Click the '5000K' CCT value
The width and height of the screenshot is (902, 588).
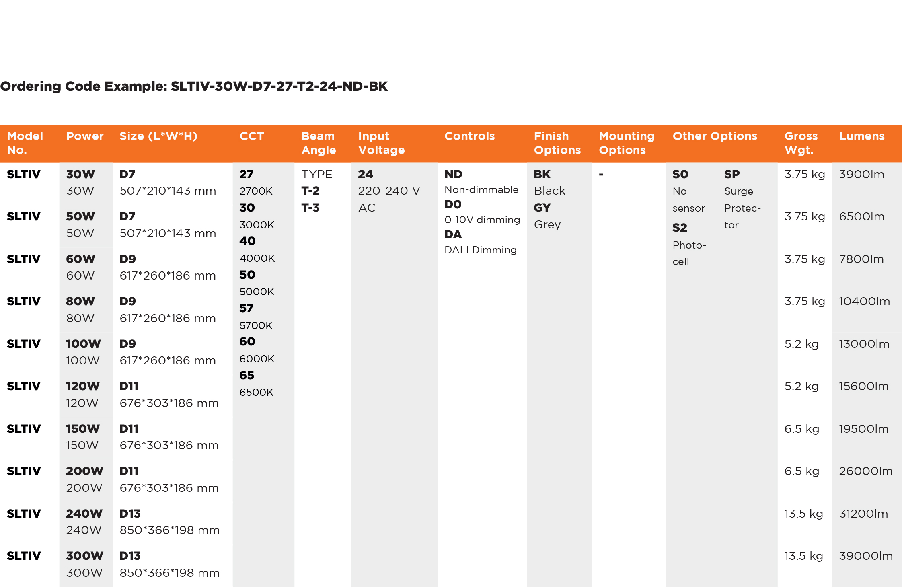click(x=257, y=292)
